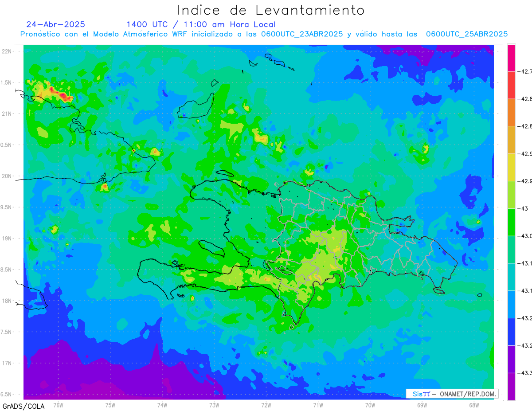Click the '20N' latitude label
The width and height of the screenshot is (532, 411).
tap(8, 176)
